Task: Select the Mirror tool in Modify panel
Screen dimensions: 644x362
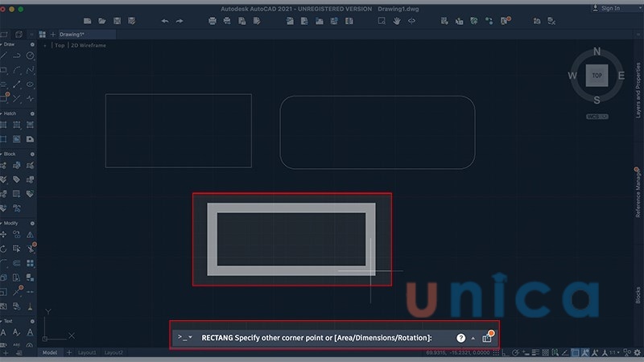Action: pos(30,234)
